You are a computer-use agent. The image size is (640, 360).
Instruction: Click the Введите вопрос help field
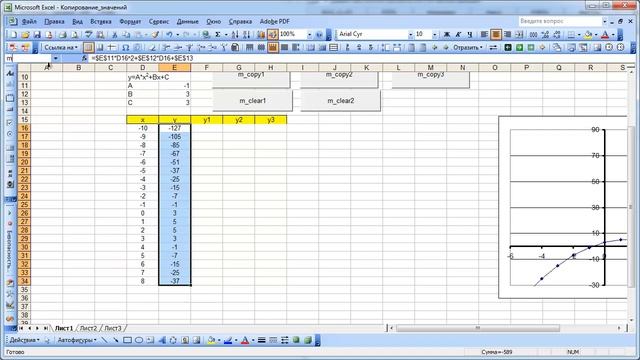[560, 21]
